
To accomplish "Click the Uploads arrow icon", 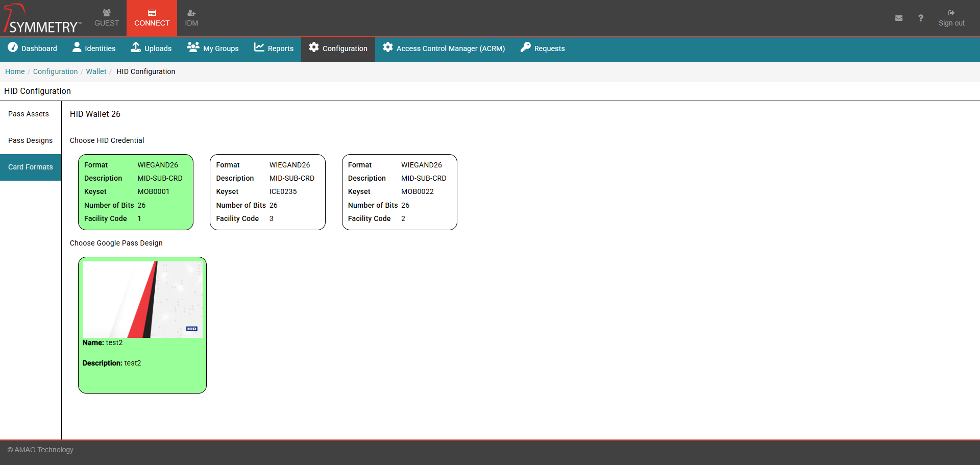I will click(136, 47).
